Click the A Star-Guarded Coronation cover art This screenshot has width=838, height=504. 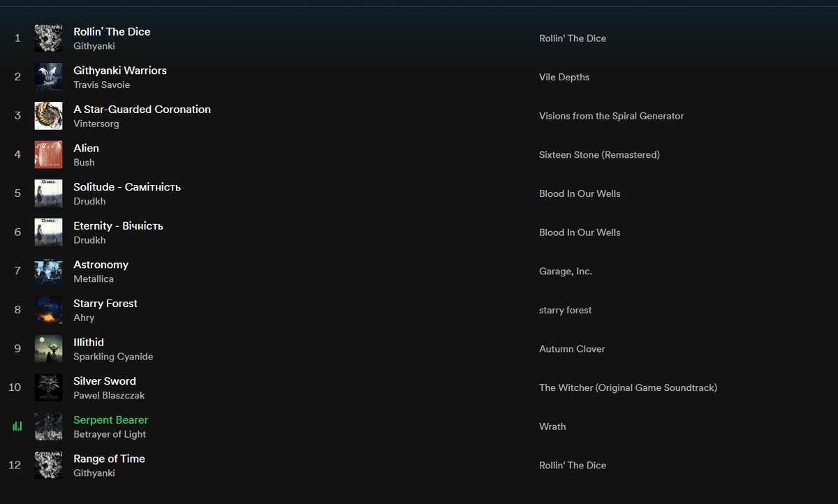click(48, 116)
